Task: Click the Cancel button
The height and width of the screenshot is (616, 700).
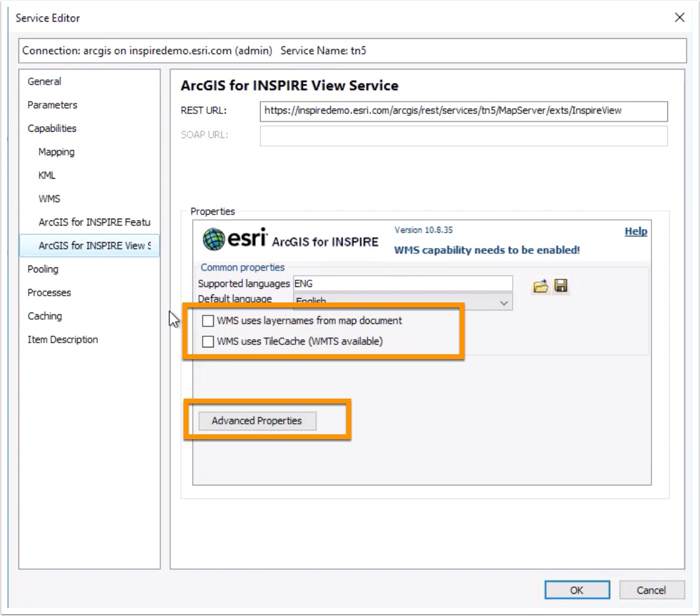Action: tap(651, 590)
